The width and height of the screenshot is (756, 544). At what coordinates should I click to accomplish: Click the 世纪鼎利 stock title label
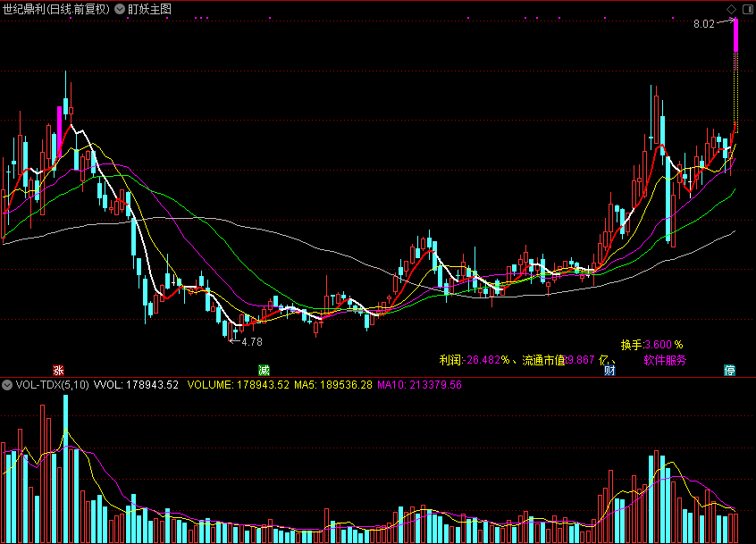click(55, 9)
